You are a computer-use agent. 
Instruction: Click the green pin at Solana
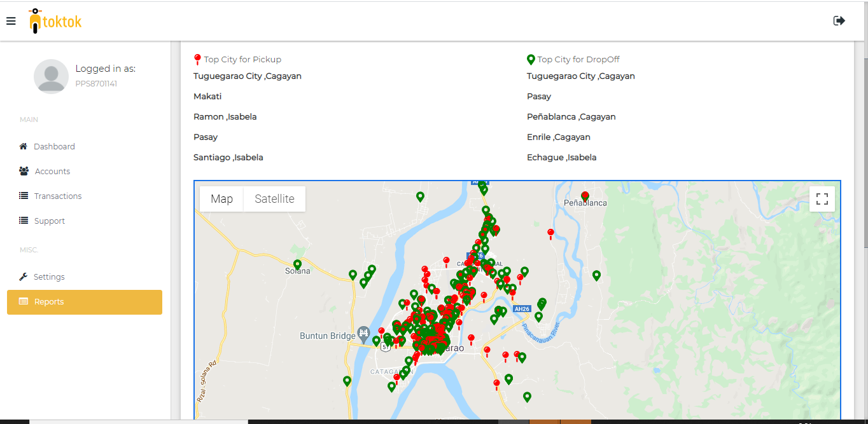pos(297,264)
